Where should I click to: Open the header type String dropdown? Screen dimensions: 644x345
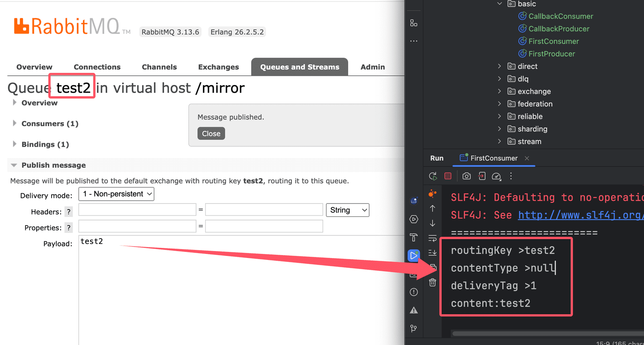[x=348, y=210]
